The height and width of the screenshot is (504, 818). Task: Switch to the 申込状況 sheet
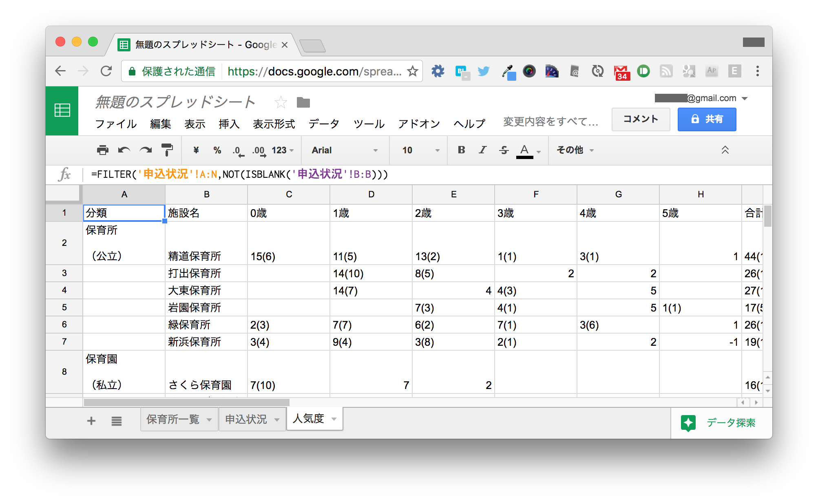pos(246,419)
